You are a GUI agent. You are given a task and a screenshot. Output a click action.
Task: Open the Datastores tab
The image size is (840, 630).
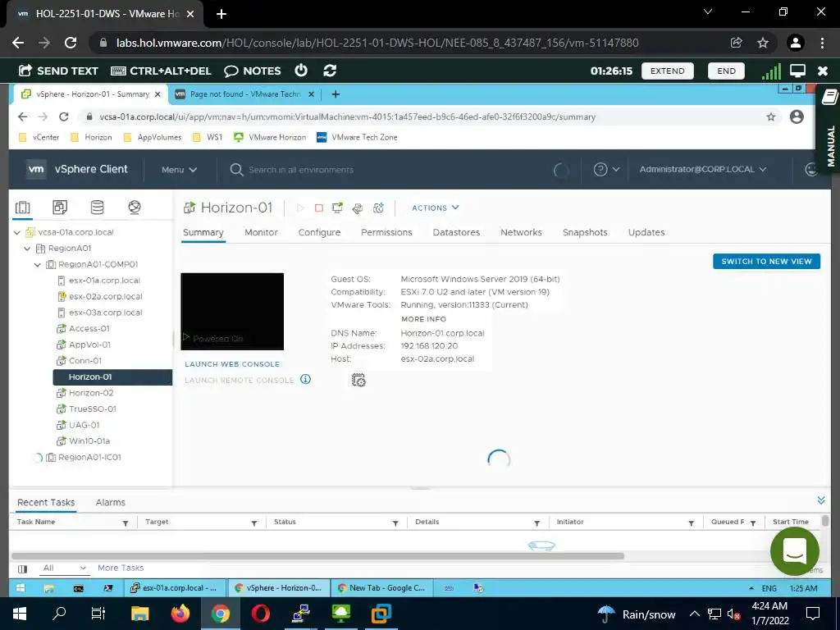coord(456,232)
